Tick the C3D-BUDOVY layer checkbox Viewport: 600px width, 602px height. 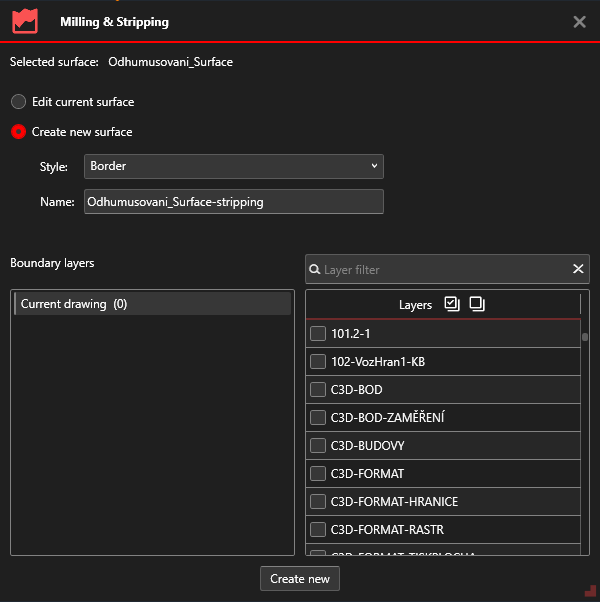click(x=318, y=446)
